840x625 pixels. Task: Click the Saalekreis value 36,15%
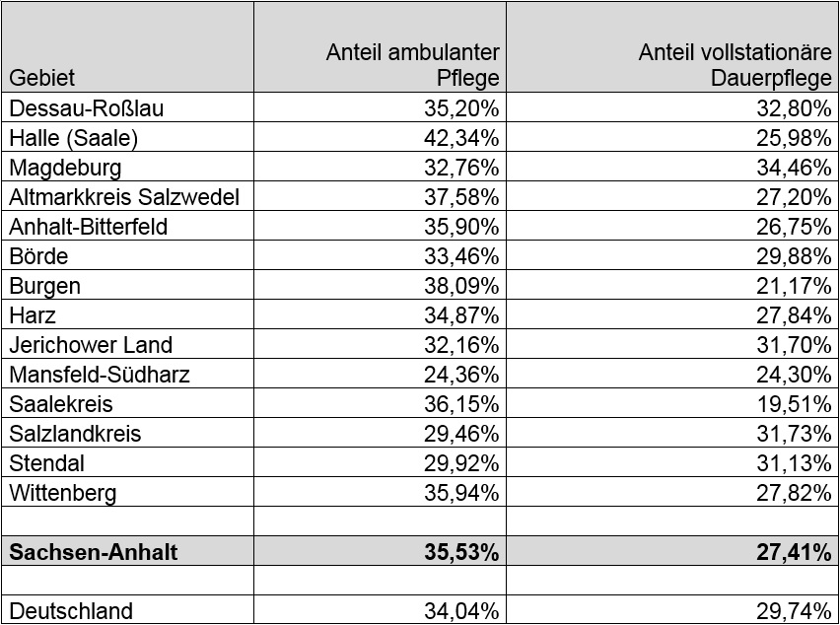(x=460, y=404)
